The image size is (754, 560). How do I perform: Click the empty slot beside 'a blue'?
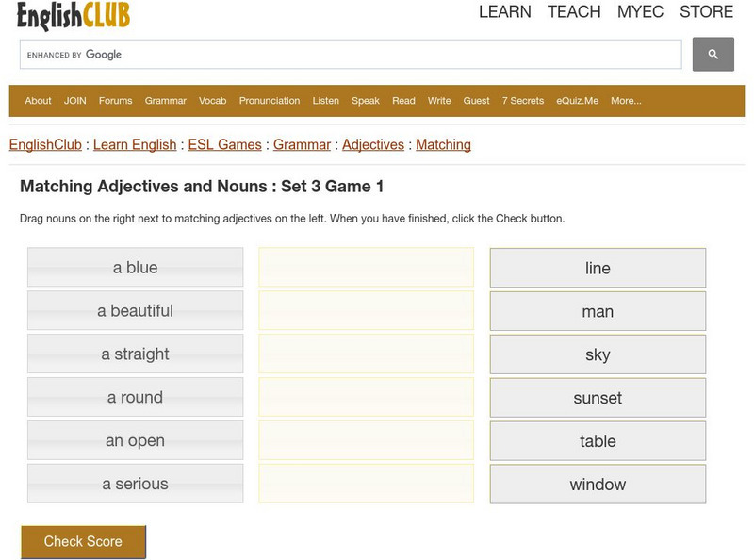[367, 268]
